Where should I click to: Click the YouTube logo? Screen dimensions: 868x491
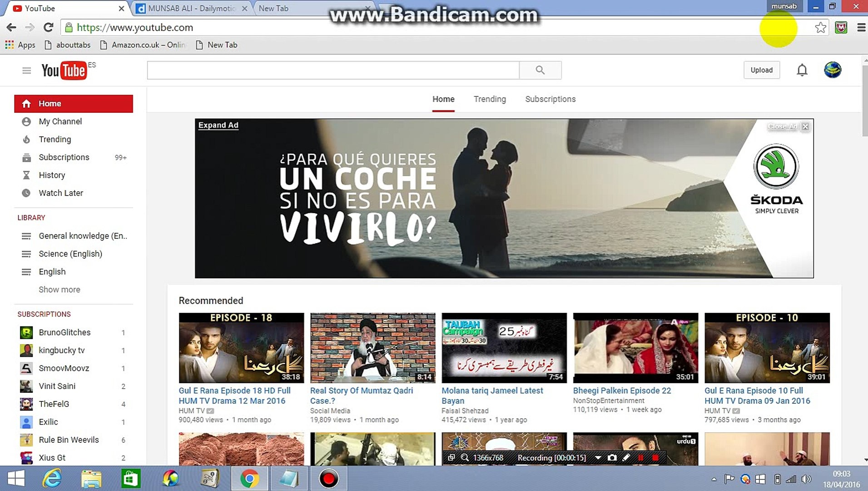(64, 70)
